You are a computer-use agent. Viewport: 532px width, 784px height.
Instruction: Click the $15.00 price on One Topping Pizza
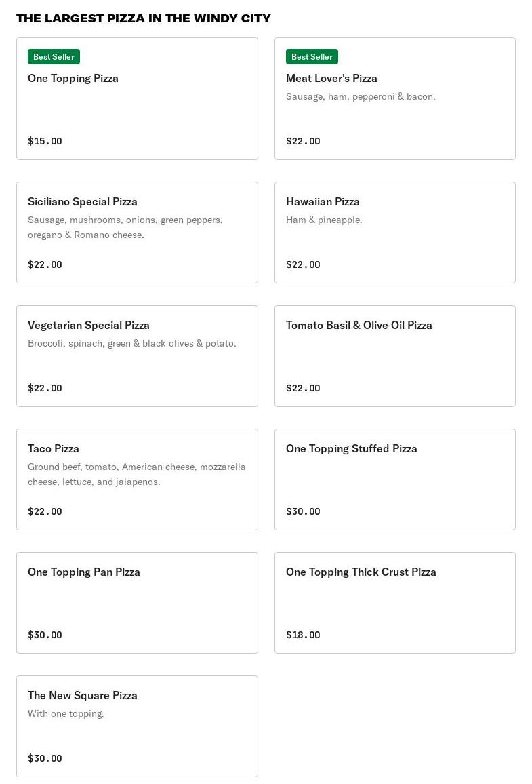click(x=45, y=141)
